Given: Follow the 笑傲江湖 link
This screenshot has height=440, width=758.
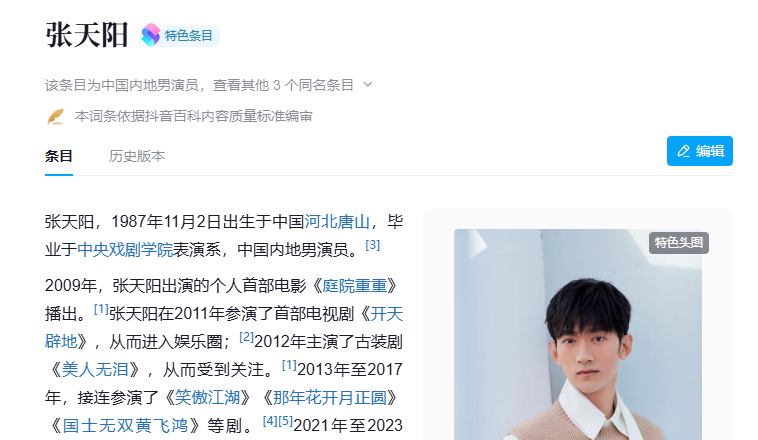Looking at the screenshot, I should pos(207,397).
